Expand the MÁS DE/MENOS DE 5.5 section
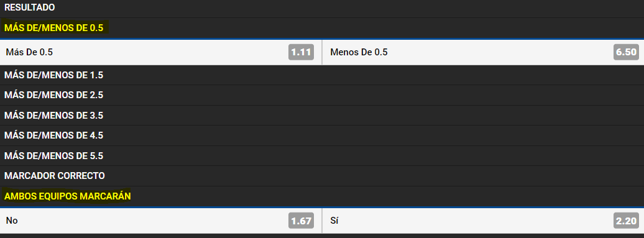The image size is (644, 238). 322,156
